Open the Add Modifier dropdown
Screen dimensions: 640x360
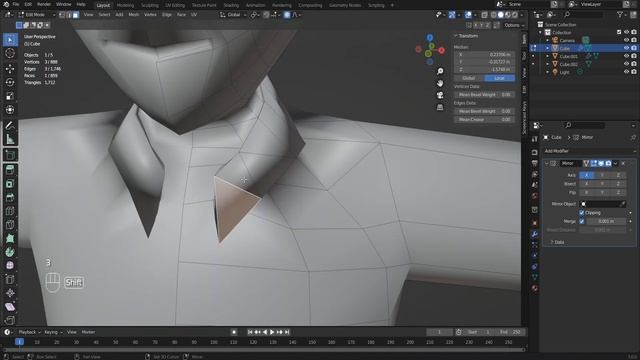click(x=589, y=151)
